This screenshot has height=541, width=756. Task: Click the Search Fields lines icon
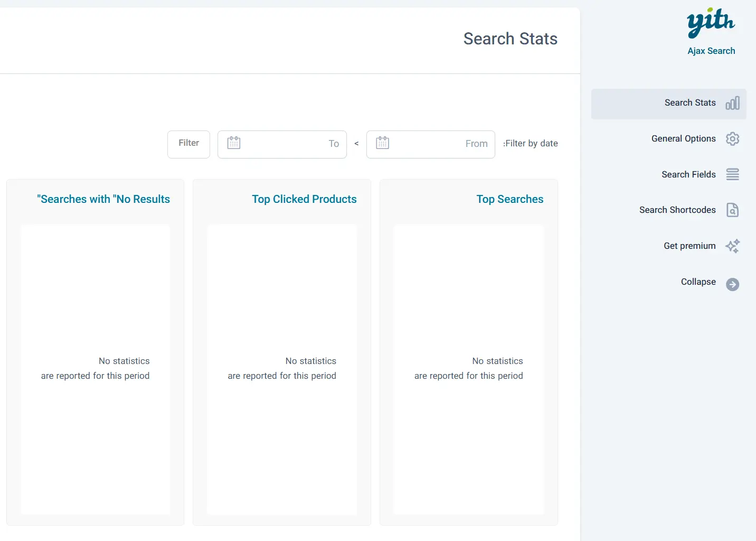coord(732,174)
